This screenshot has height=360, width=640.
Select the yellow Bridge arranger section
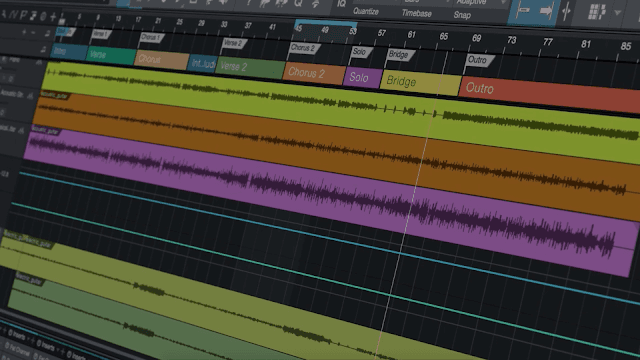click(420, 83)
